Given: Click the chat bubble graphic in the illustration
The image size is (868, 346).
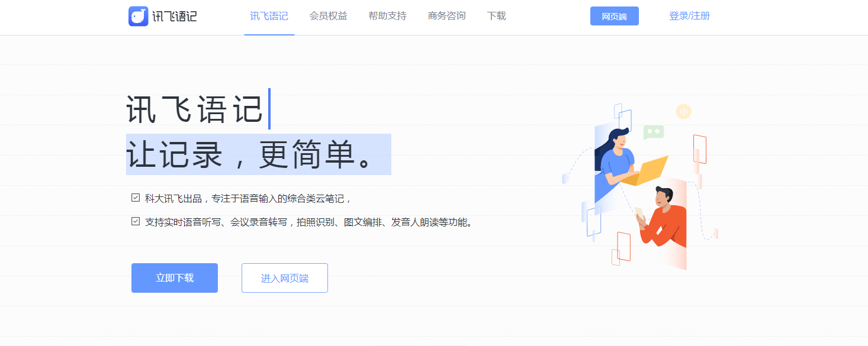Looking at the screenshot, I should (654, 131).
